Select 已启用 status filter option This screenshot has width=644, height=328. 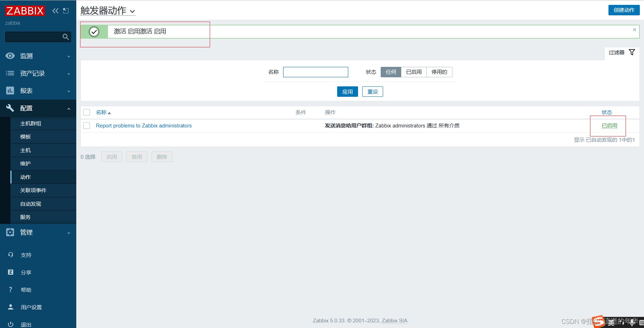(x=414, y=72)
